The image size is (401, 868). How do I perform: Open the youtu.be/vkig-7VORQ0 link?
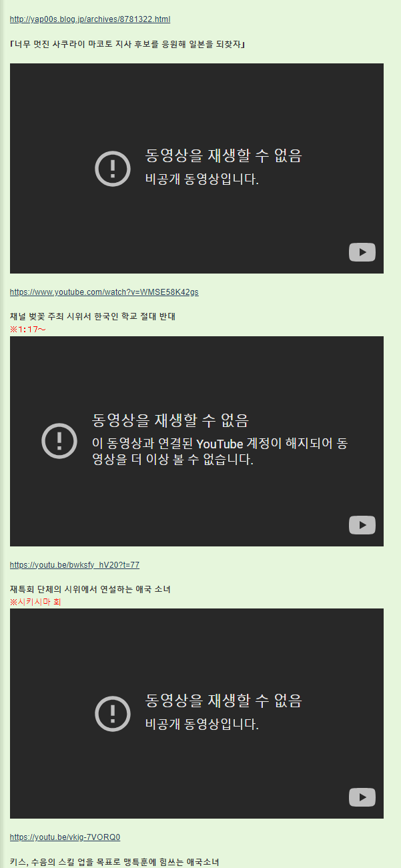click(65, 837)
